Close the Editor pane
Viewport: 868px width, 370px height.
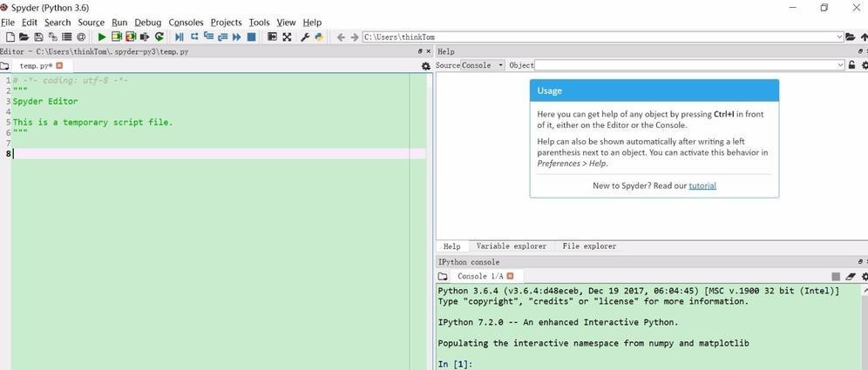click(429, 51)
